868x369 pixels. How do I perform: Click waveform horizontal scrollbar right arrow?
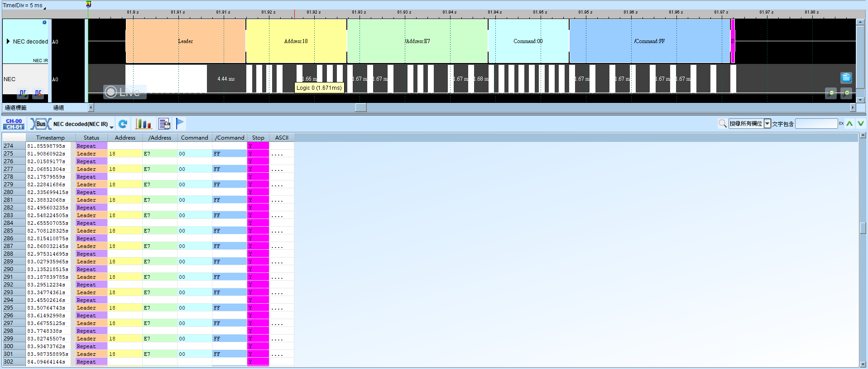[853, 107]
